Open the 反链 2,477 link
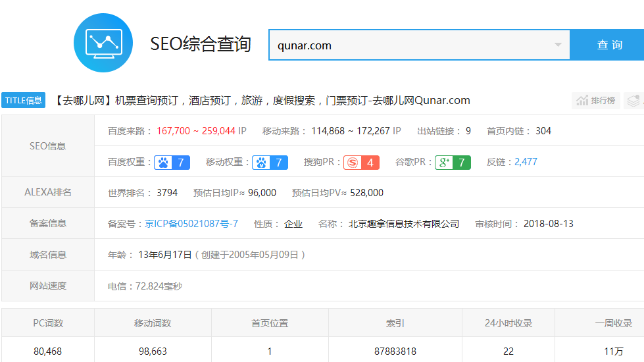644x362 pixels. click(x=526, y=162)
